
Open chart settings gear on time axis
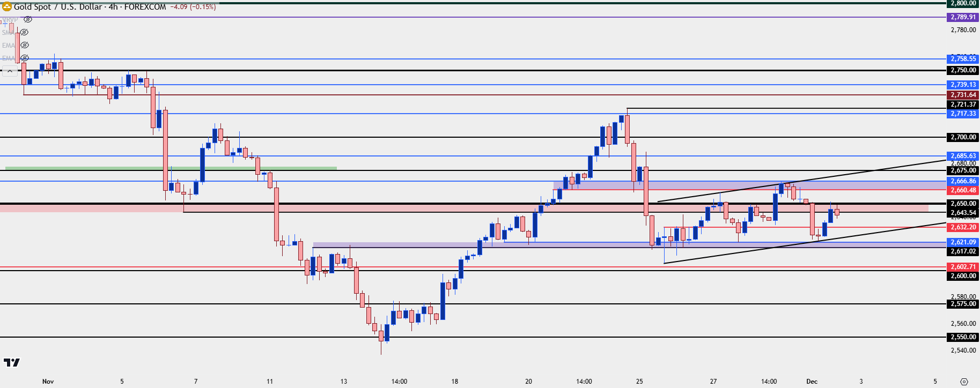point(964,382)
